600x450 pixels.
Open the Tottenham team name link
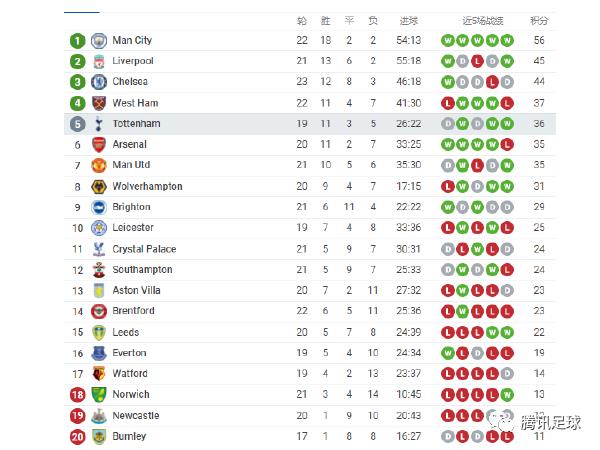tap(136, 124)
